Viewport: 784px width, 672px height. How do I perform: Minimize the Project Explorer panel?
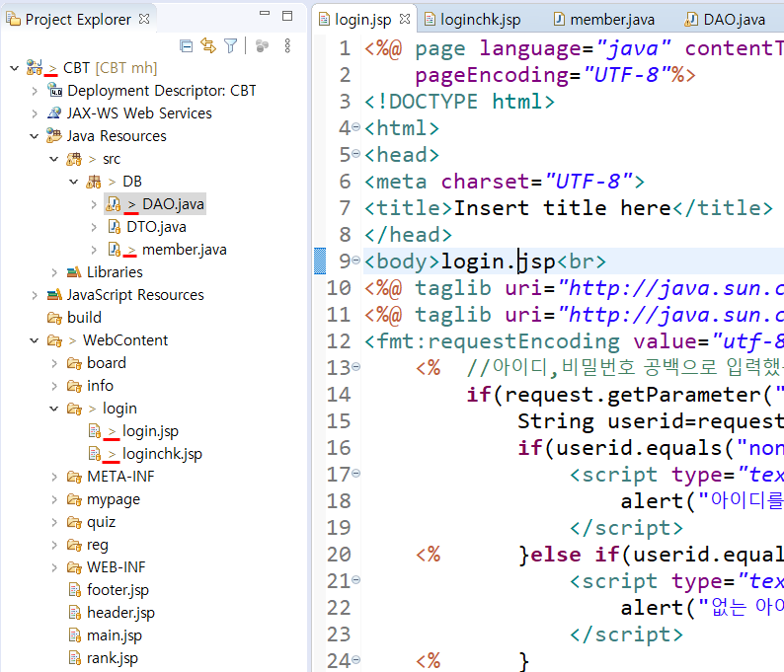point(265,14)
